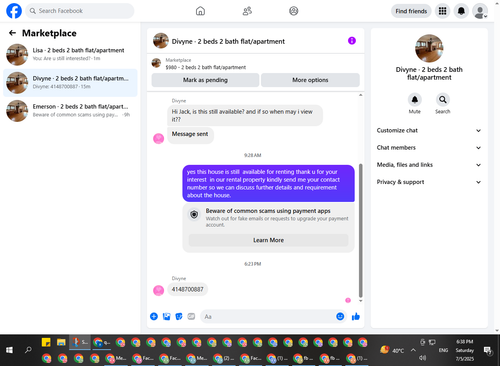Click Find friends button
The image size is (500, 366).
411,11
